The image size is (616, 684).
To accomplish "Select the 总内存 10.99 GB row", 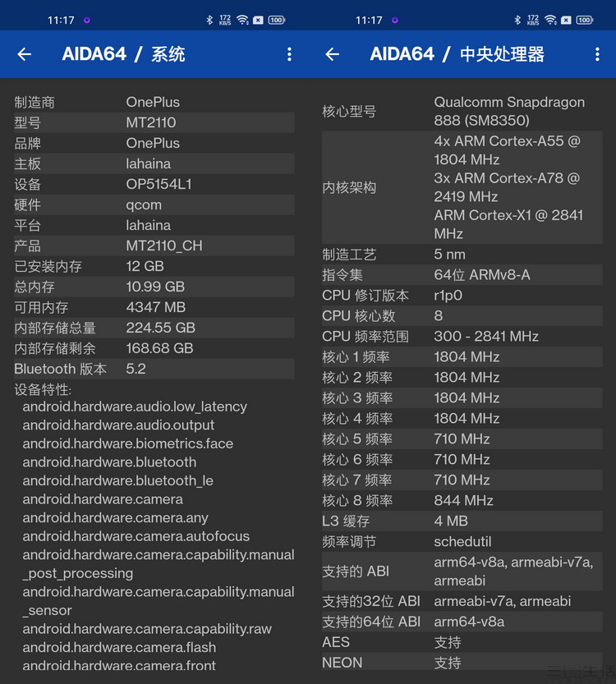I will (x=154, y=287).
